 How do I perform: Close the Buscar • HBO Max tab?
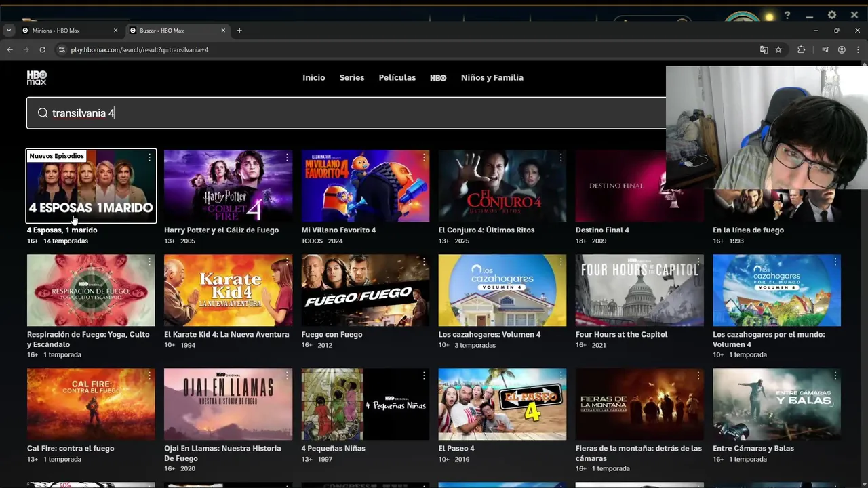coord(223,30)
